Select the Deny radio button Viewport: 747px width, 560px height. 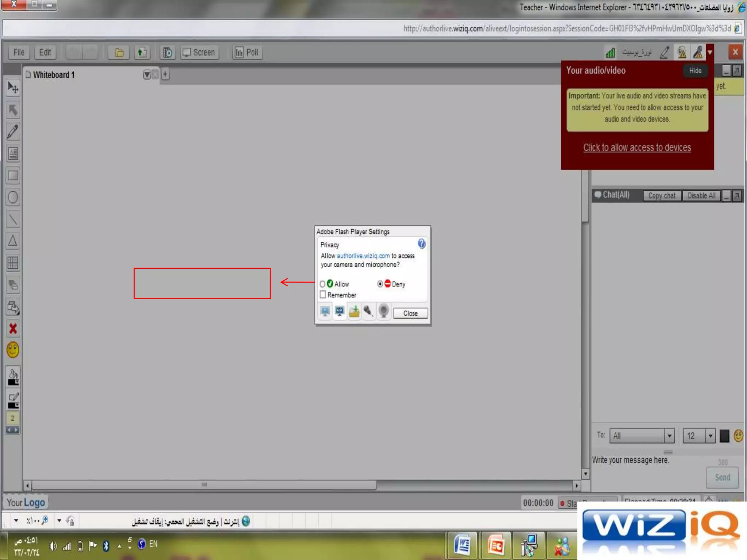380,284
